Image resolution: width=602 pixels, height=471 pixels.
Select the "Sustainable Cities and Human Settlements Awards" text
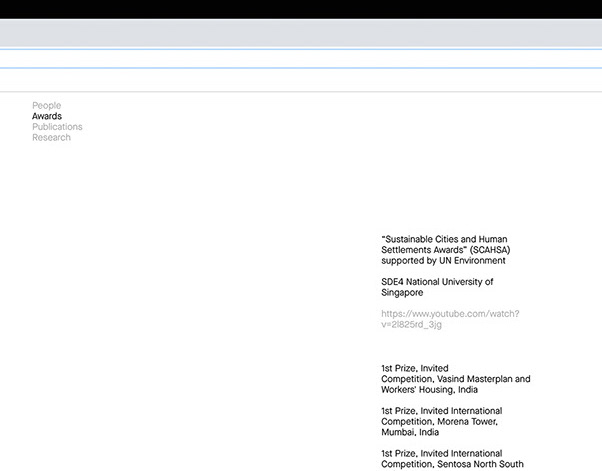(x=446, y=250)
